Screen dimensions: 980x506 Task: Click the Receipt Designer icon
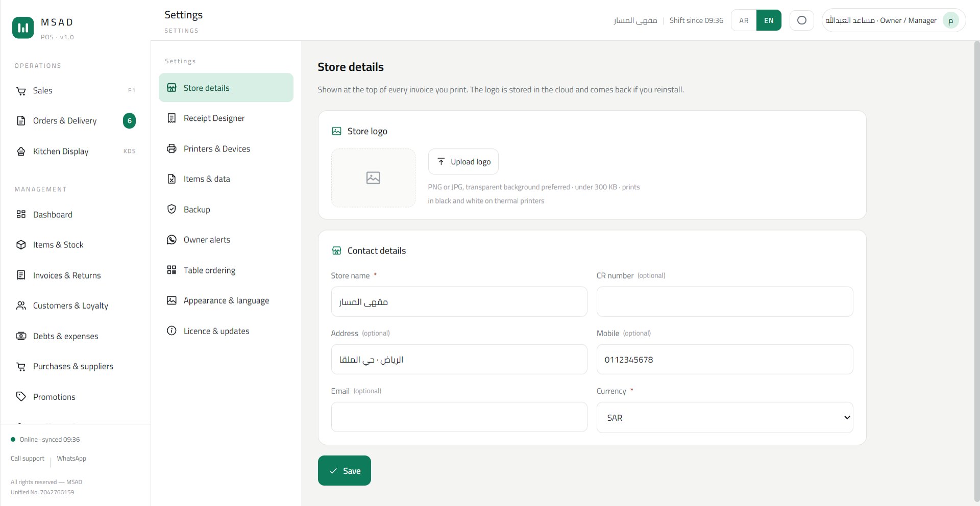[x=171, y=118]
